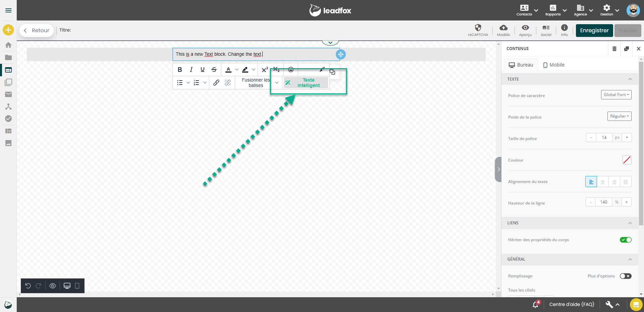Insert an emoji with smiley icon
The height and width of the screenshot is (312, 644).
291,70
